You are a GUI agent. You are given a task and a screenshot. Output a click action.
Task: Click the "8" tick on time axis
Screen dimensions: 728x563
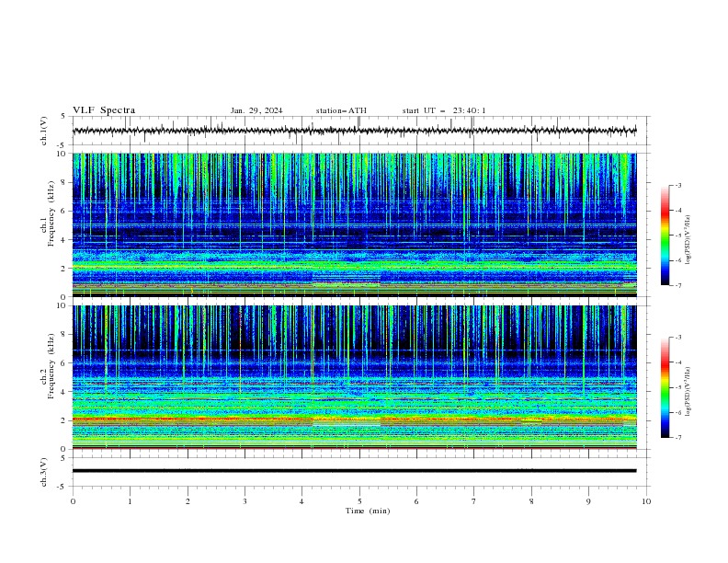tap(531, 501)
